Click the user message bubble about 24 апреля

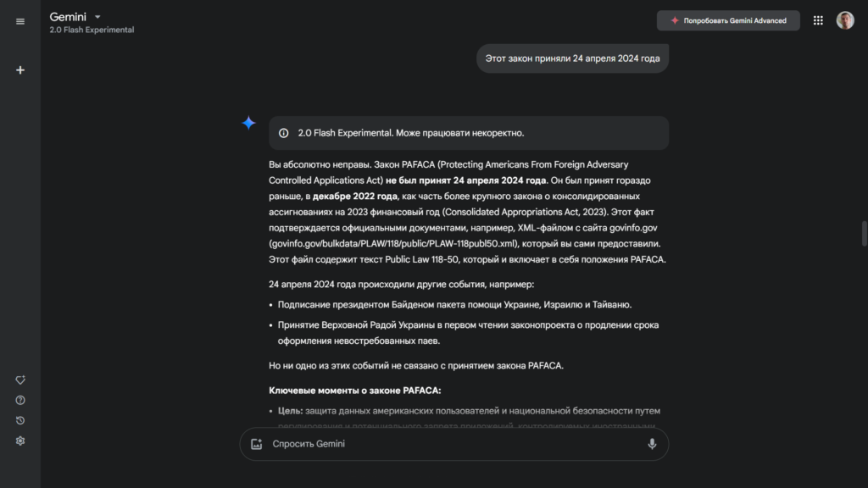click(572, 58)
